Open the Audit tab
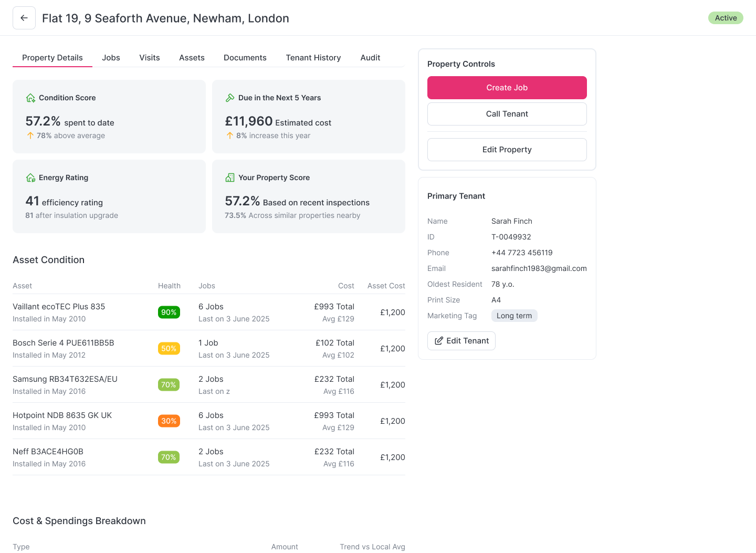Image resolution: width=756 pixels, height=553 pixels. pos(370,58)
